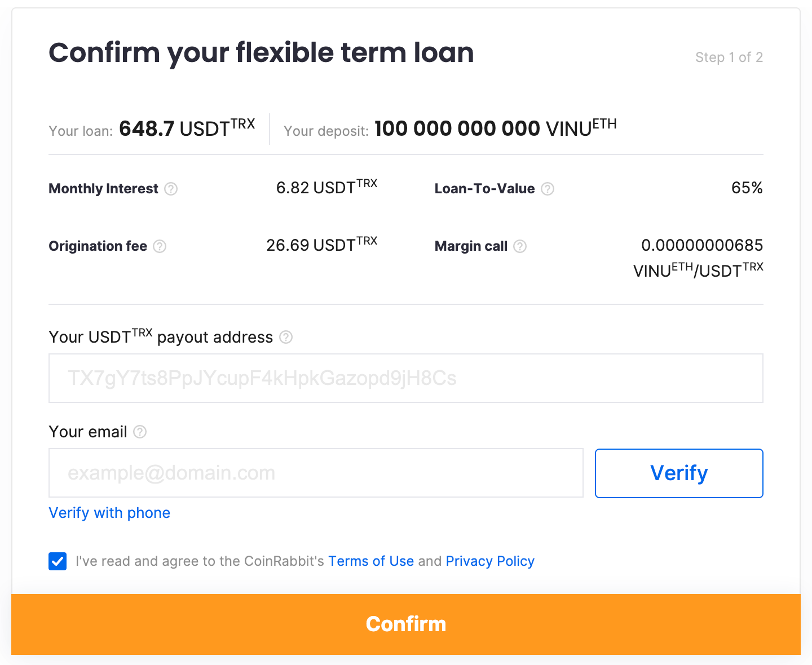Screen dimensions: 812x665
Task: Open the Monthly Interest help tooltip
Action: [x=171, y=189]
